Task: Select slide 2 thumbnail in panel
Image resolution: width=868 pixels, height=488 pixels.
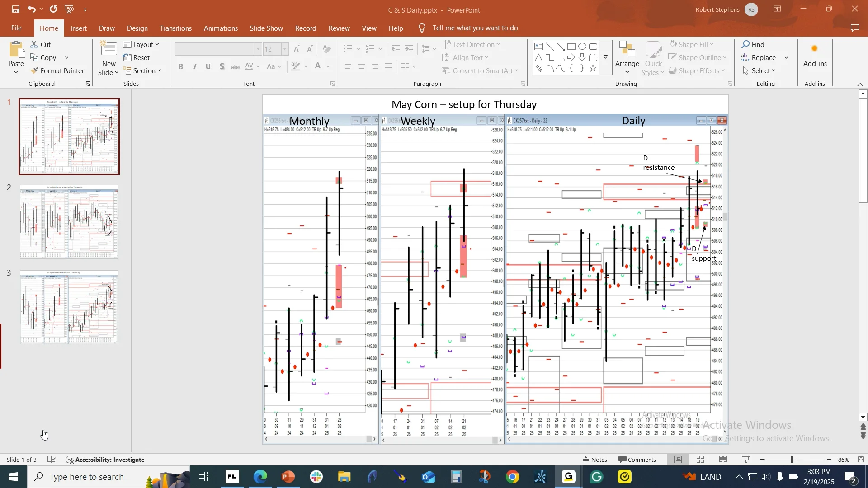Action: tap(69, 221)
